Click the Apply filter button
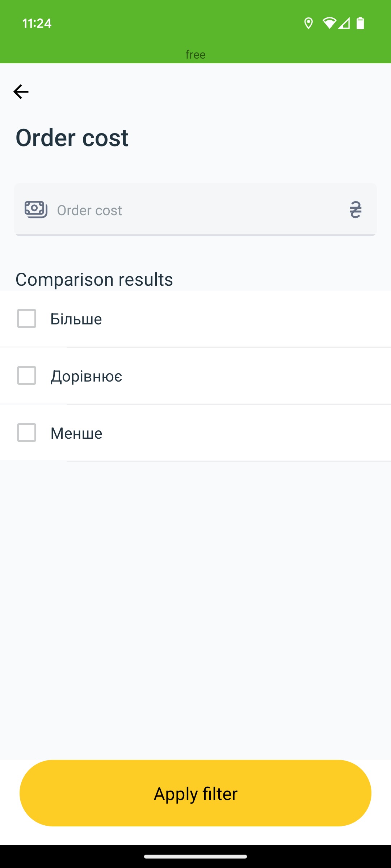This screenshot has height=868, width=391. pyautogui.click(x=195, y=793)
